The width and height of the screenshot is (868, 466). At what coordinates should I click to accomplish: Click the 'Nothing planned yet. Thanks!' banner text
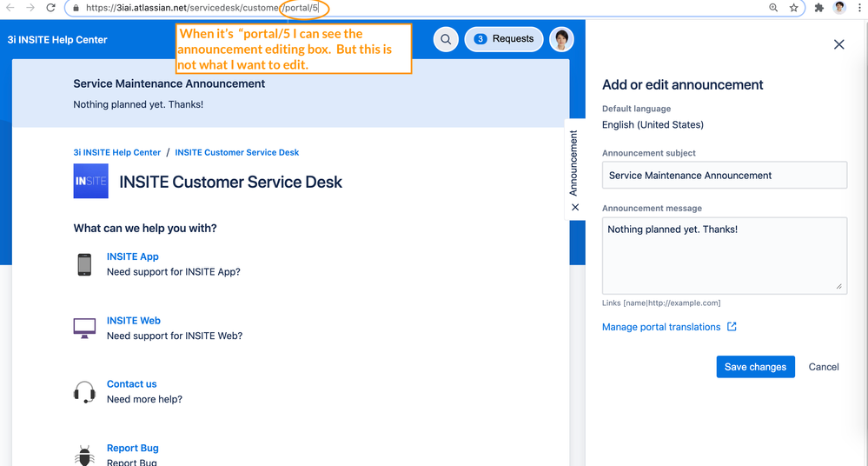(x=138, y=104)
